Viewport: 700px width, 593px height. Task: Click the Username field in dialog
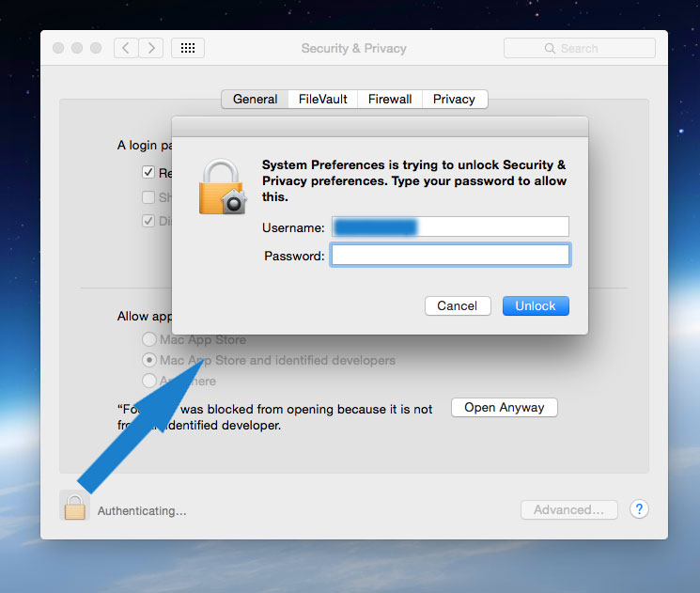coord(450,226)
